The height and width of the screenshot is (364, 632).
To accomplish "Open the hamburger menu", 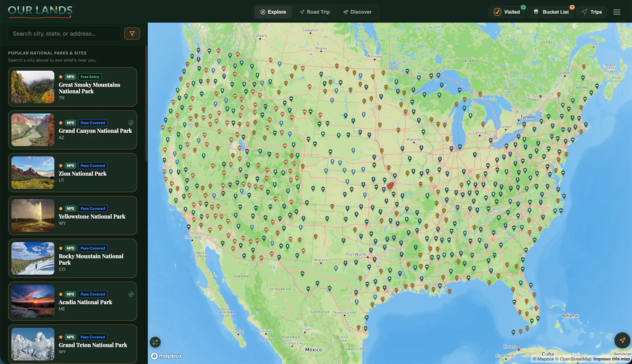I will click(617, 12).
